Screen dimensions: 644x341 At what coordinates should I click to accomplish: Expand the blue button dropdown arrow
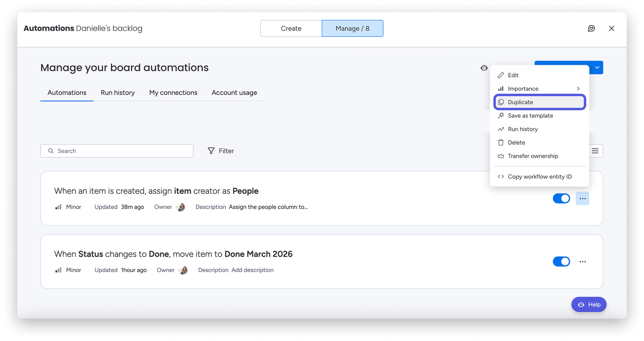(x=597, y=68)
